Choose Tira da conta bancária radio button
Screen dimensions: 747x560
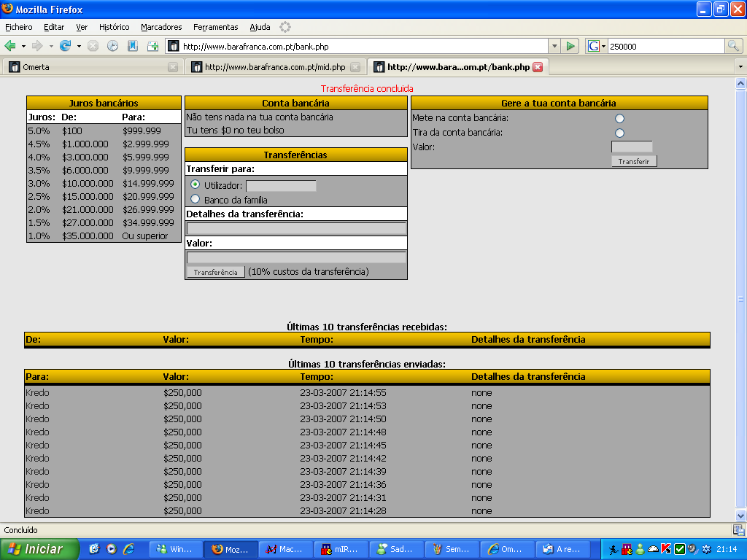point(620,133)
